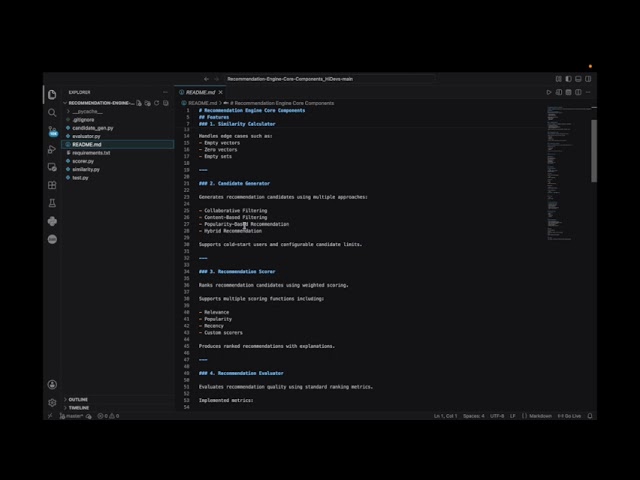The height and width of the screenshot is (480, 640).
Task: Open more editor actions ellipsis
Action: (588, 92)
